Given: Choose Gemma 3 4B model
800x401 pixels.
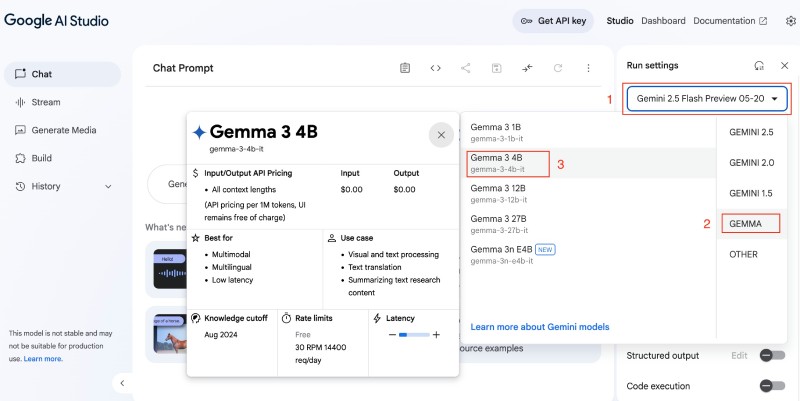Looking at the screenshot, I should click(x=588, y=163).
